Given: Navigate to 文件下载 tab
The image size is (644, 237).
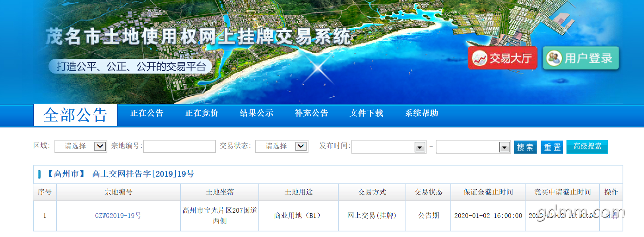Looking at the screenshot, I should coord(366,113).
